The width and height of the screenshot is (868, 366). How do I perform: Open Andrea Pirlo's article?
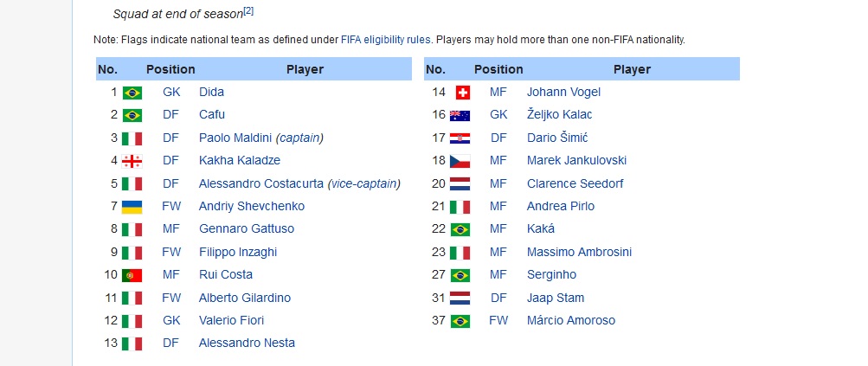[560, 206]
